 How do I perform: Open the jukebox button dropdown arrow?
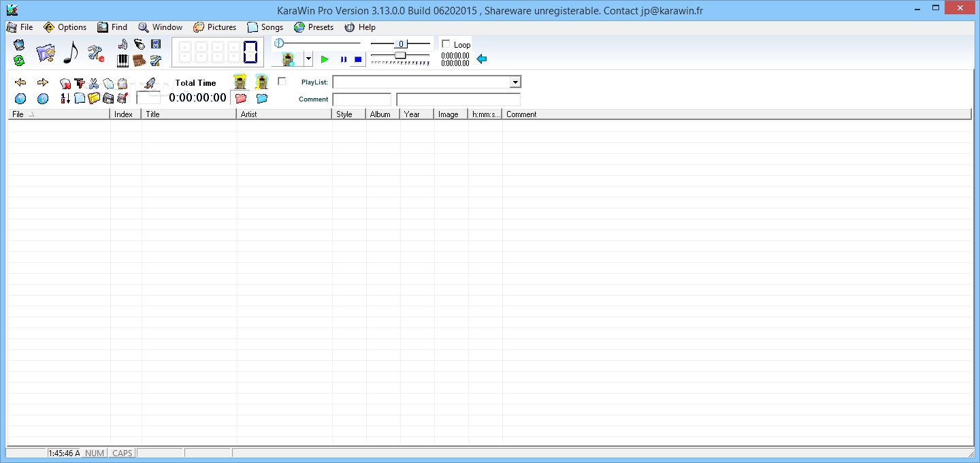[308, 59]
